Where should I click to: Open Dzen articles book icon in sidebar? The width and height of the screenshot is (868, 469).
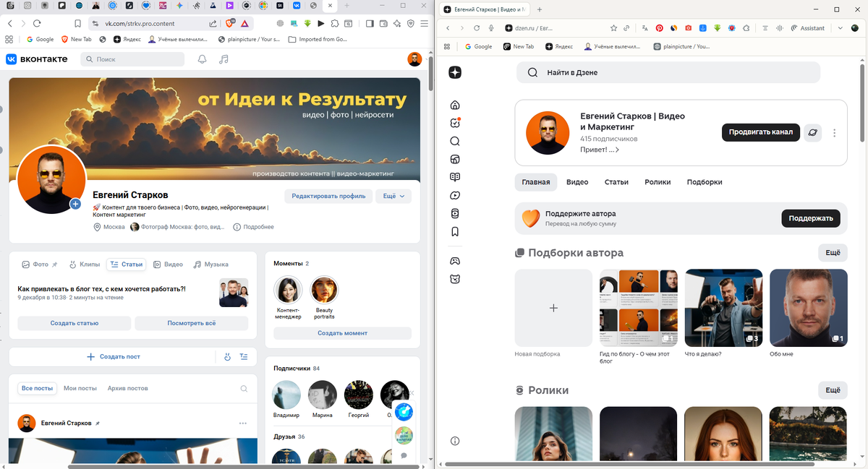(x=455, y=177)
